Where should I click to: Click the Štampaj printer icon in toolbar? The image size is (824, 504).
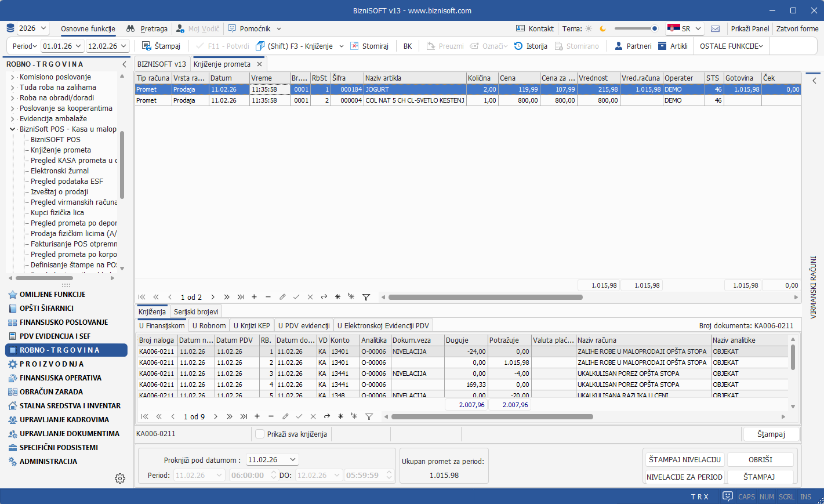pos(147,46)
